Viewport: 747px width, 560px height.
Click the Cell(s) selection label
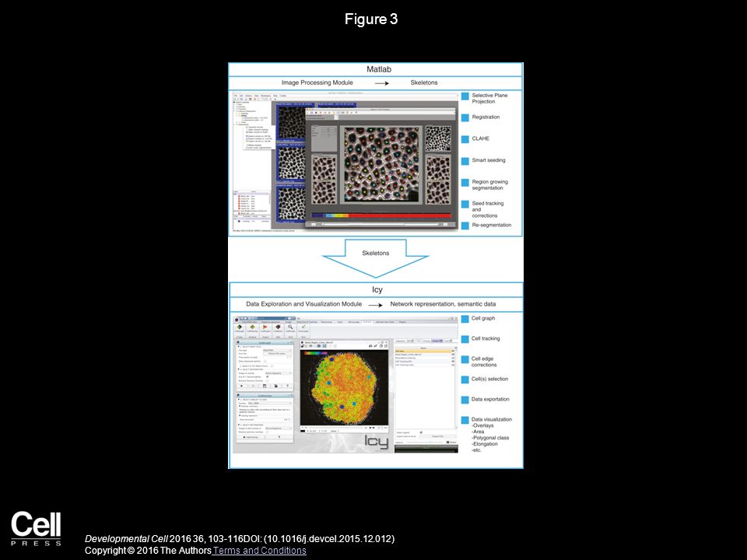[489, 379]
